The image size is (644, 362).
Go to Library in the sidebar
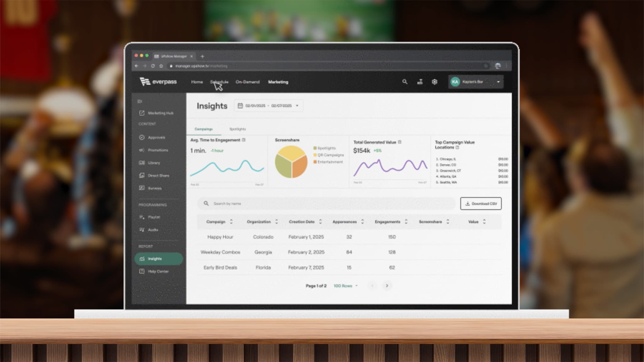(154, 163)
